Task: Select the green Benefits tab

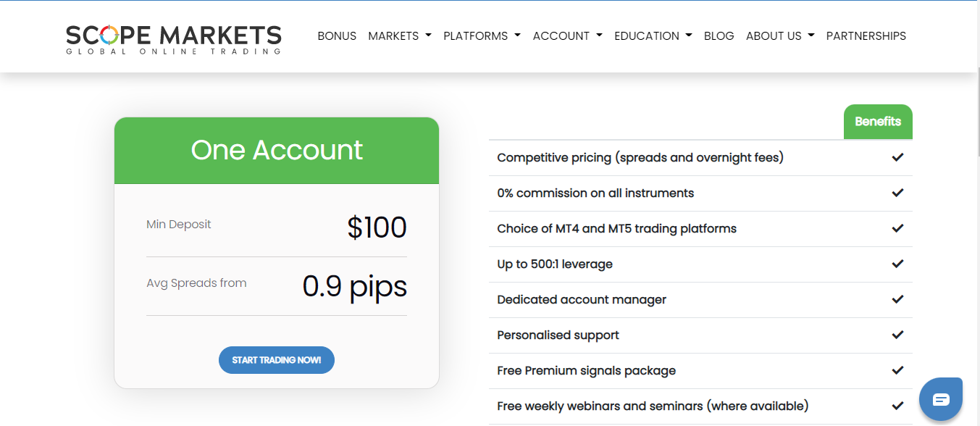Action: tap(878, 122)
